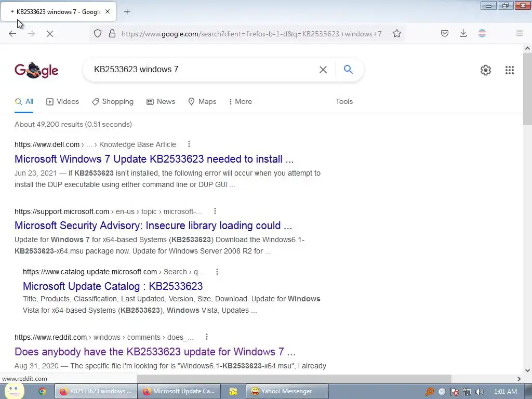Clear the Google search box text
Screen dimensions: 532x399
point(323,70)
